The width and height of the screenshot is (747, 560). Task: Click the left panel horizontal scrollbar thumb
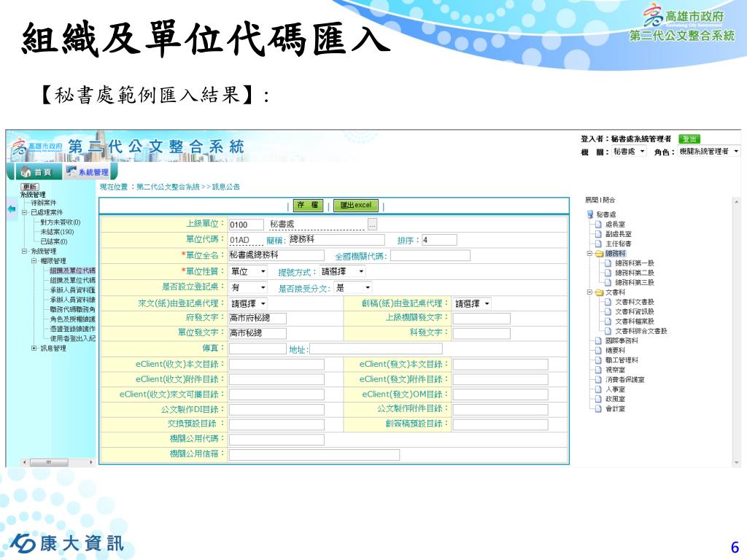point(48,462)
